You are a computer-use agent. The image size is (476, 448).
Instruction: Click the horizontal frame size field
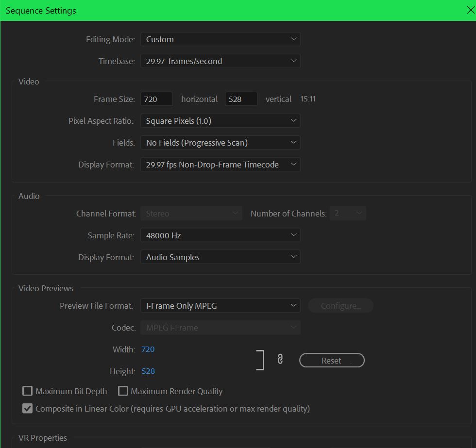(156, 99)
